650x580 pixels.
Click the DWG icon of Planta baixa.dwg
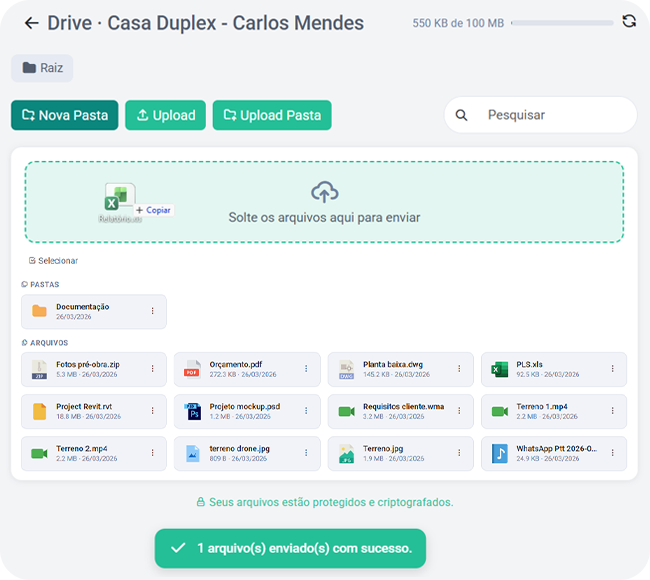(346, 369)
